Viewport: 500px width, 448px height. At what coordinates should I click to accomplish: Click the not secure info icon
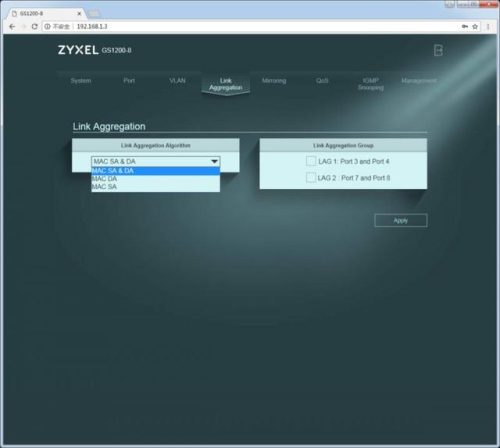pos(47,26)
